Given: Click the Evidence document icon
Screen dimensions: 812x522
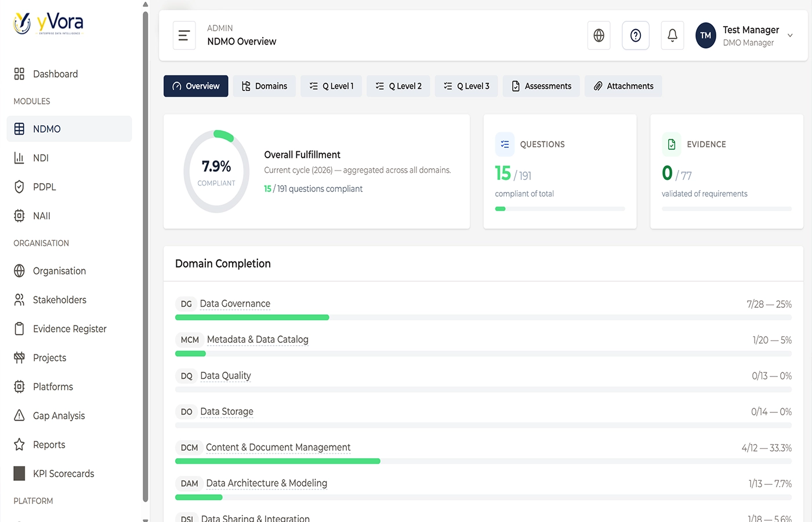Looking at the screenshot, I should click(x=672, y=144).
